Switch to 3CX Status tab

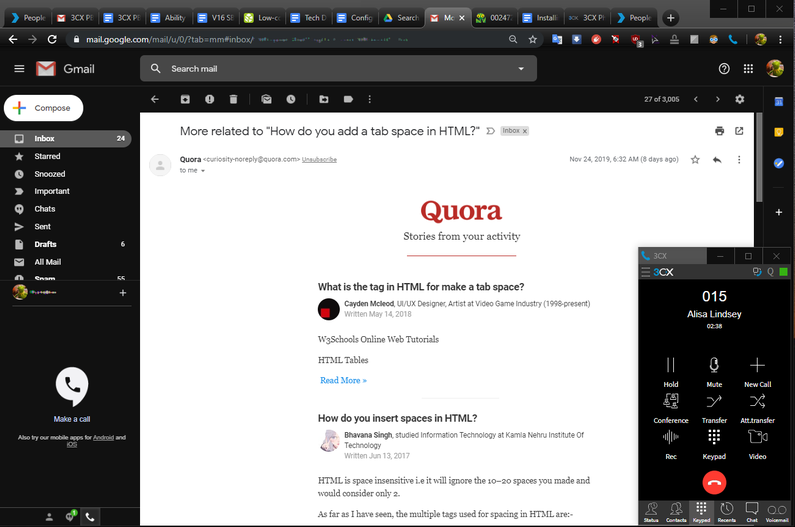pyautogui.click(x=651, y=512)
